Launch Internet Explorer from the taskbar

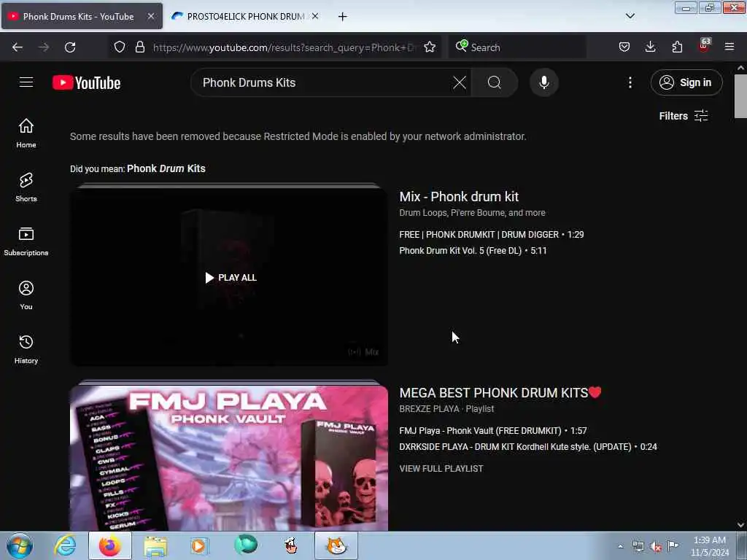pos(65,545)
